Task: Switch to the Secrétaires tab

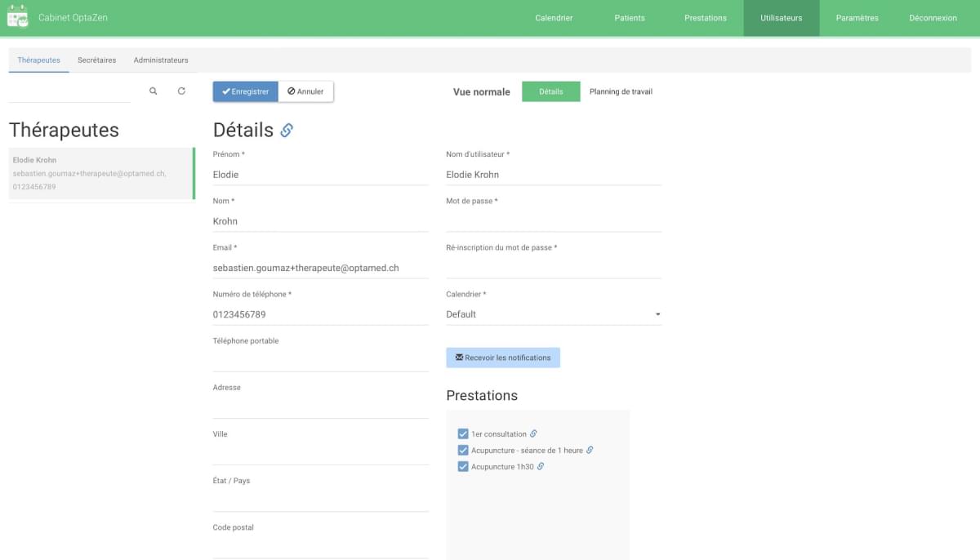Action: coord(96,60)
